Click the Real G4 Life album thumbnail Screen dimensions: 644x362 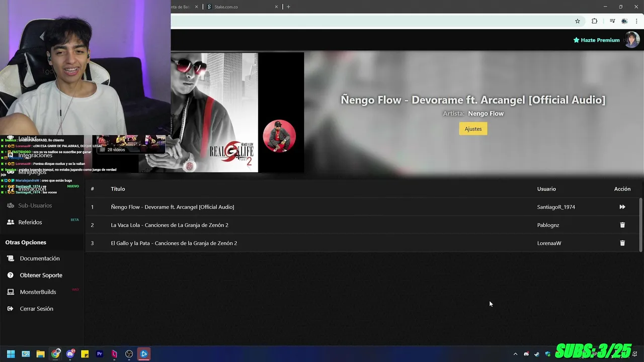click(x=214, y=113)
